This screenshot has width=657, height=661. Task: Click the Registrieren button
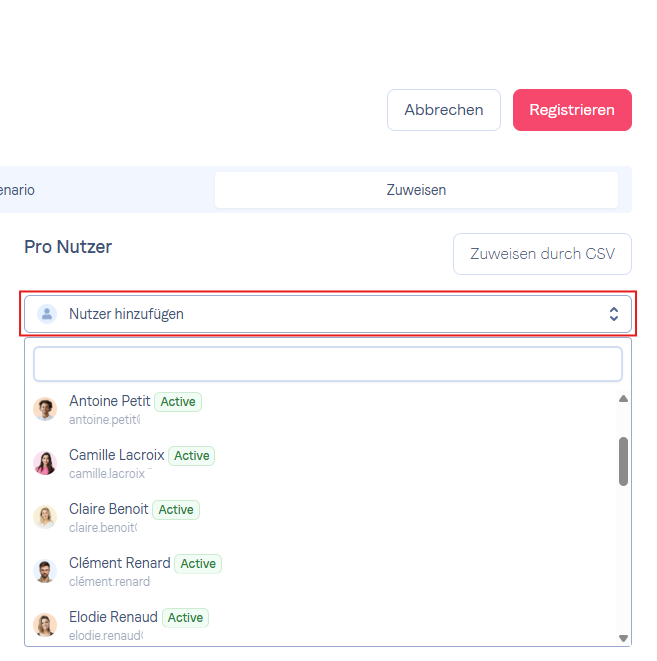(x=572, y=110)
